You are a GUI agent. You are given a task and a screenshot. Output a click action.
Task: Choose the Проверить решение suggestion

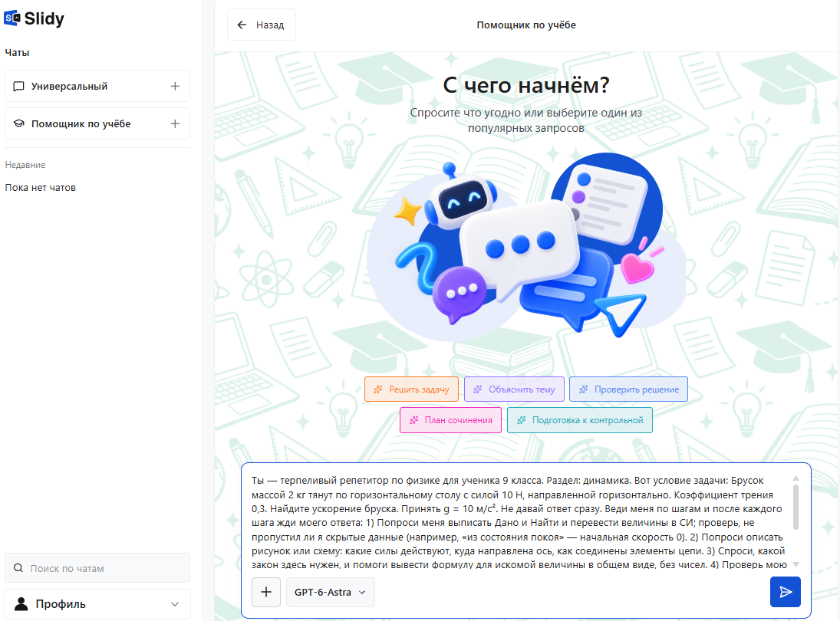(x=628, y=389)
